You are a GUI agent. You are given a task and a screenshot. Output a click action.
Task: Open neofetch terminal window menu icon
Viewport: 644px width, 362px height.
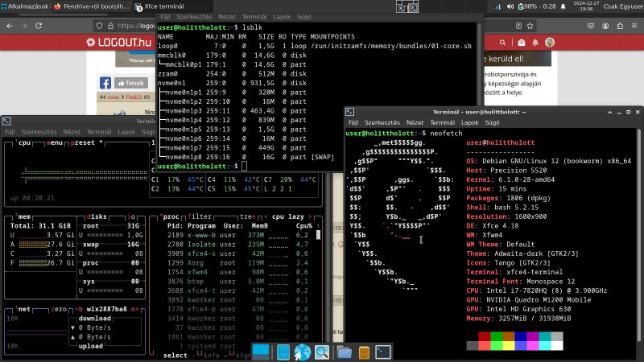[350, 112]
